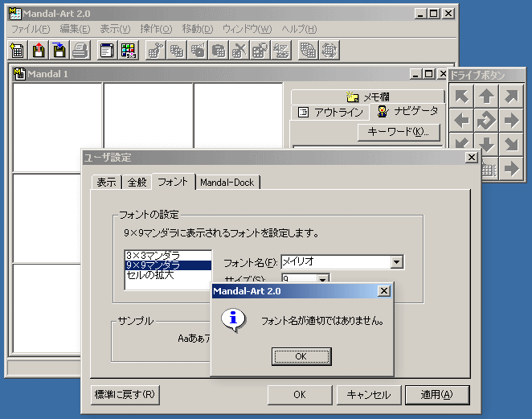Screen dimensions: 532x419
Task: Open the 操作(O) menu
Action: (156, 29)
